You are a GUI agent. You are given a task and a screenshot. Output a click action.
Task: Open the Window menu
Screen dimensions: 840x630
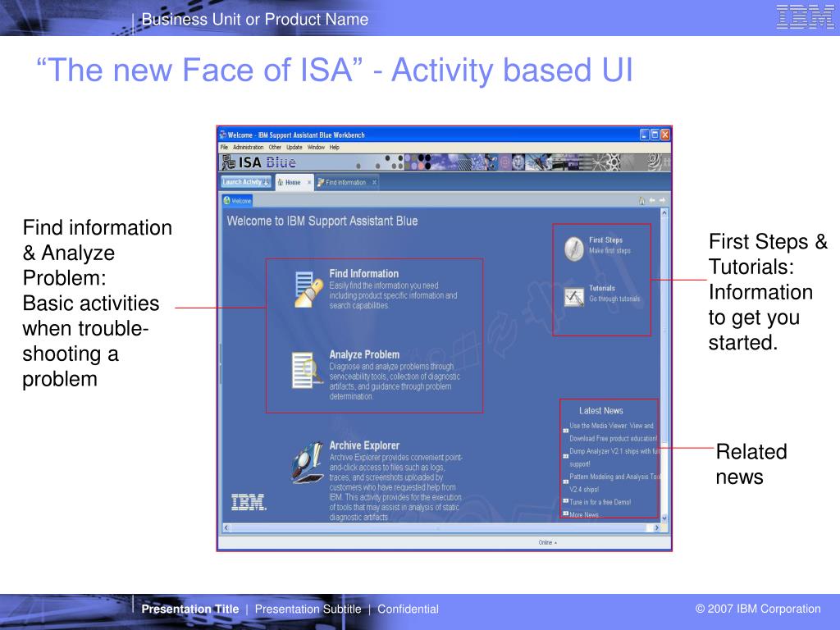[316, 148]
